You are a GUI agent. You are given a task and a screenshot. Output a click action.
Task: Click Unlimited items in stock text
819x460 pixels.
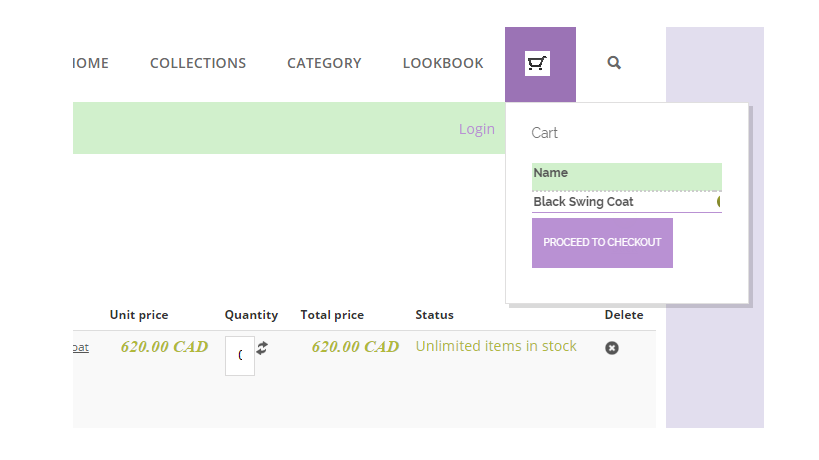point(496,346)
